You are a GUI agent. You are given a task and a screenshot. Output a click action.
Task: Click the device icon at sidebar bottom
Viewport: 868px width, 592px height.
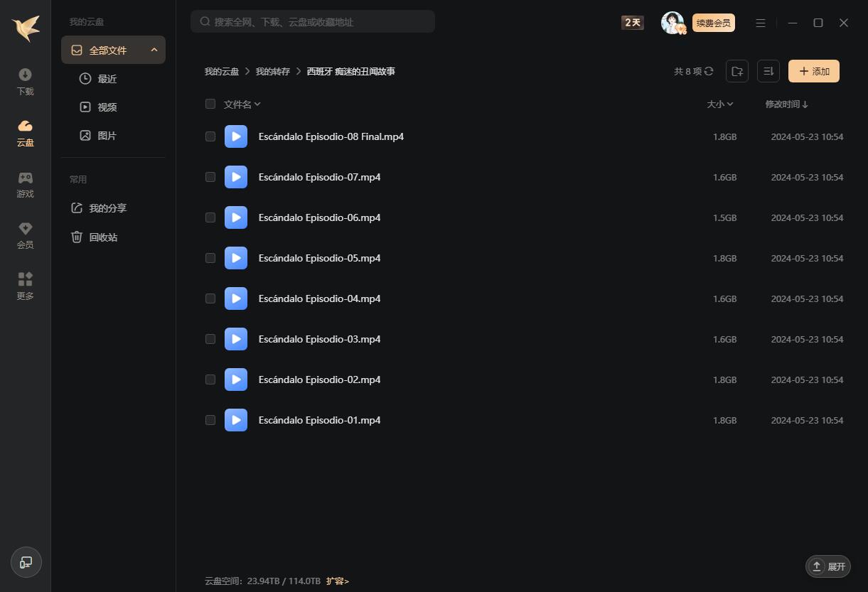click(x=26, y=562)
